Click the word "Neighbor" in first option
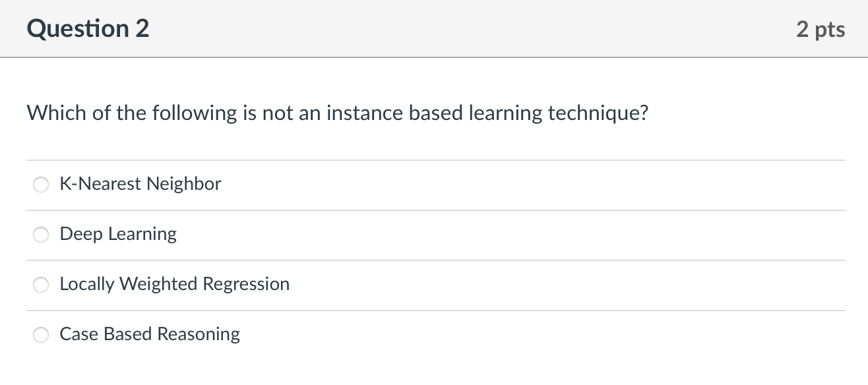The image size is (868, 385). point(183,184)
